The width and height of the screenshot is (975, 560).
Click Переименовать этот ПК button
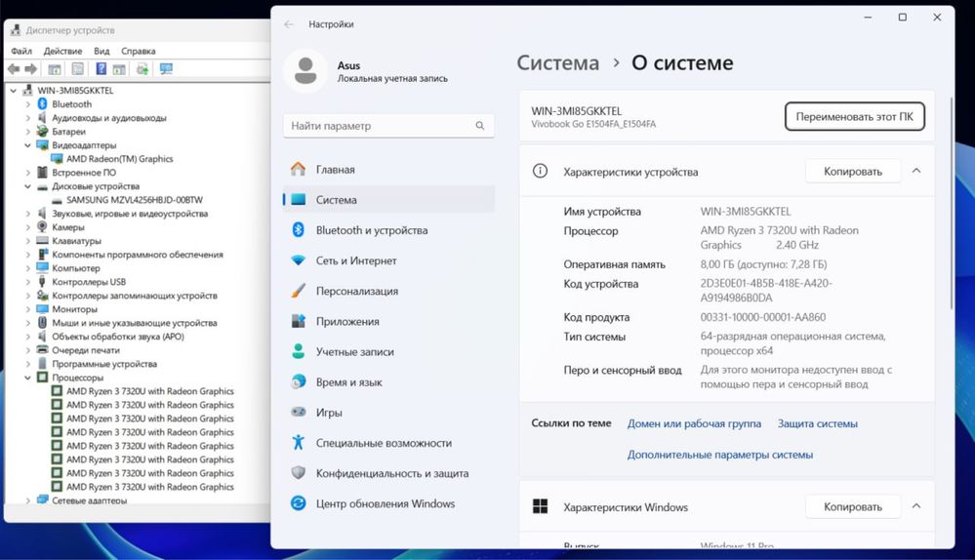click(x=854, y=116)
